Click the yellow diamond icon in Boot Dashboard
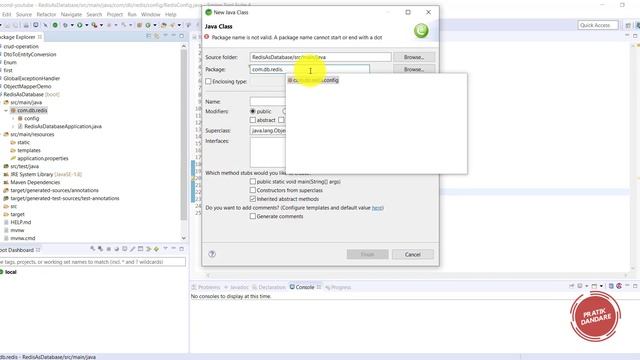Screen dimensions: 640x360 pos(156,249)
